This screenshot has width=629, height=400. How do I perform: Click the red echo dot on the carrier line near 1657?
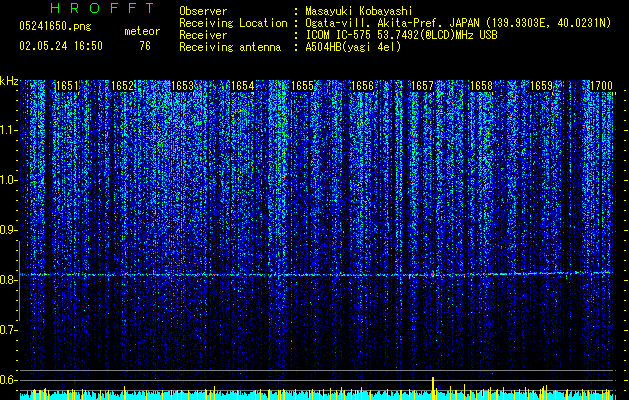pyautogui.click(x=433, y=275)
